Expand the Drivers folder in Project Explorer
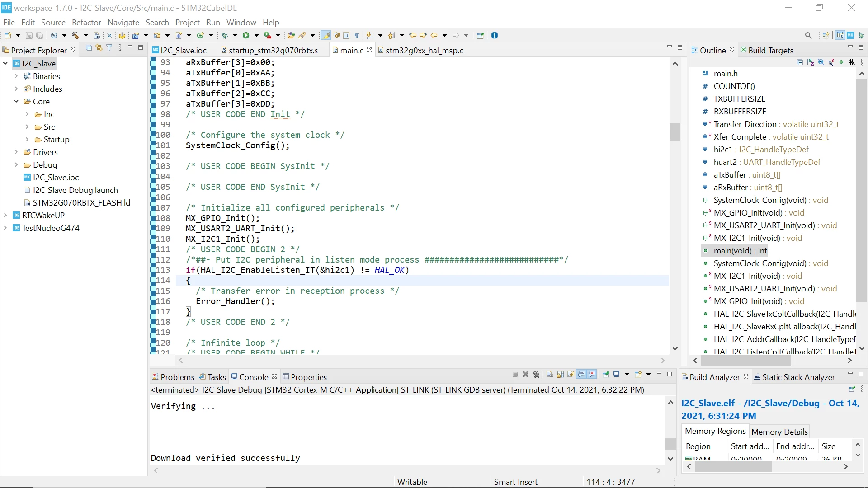Screen dimensions: 868x488 click(x=16, y=152)
